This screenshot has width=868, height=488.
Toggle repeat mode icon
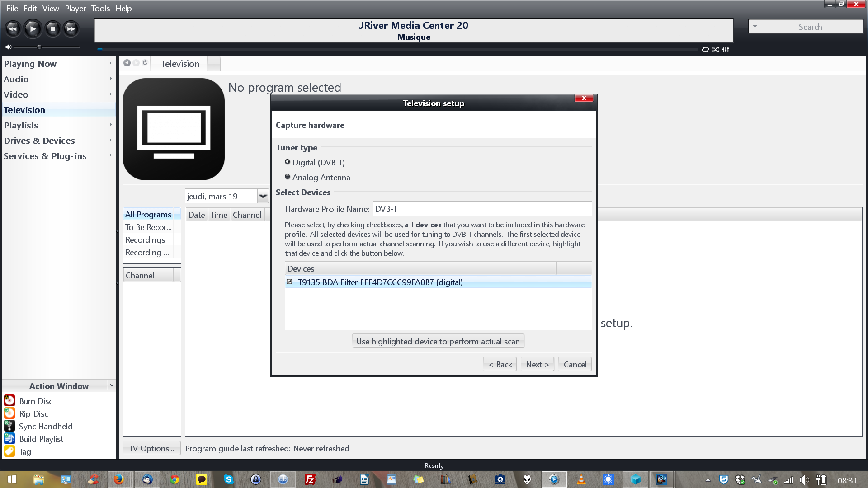coord(705,49)
